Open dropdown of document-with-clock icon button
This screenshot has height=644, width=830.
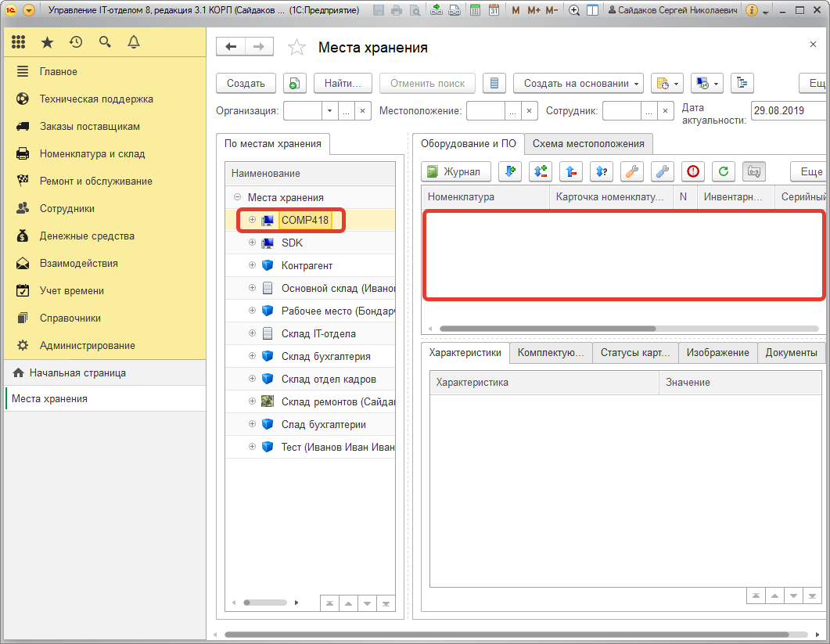pos(667,83)
